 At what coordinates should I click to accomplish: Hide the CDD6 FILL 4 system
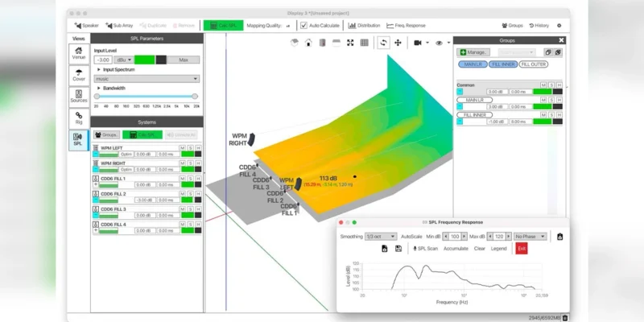(x=198, y=225)
